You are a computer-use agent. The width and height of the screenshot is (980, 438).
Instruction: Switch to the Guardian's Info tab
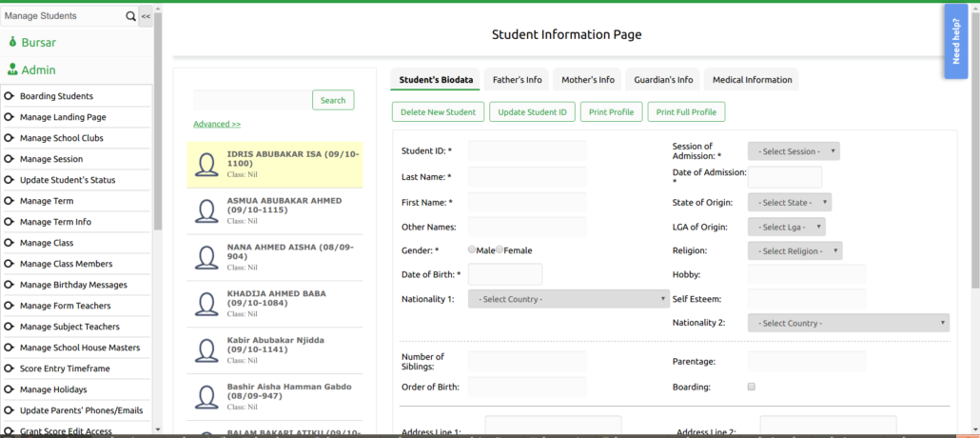[663, 79]
